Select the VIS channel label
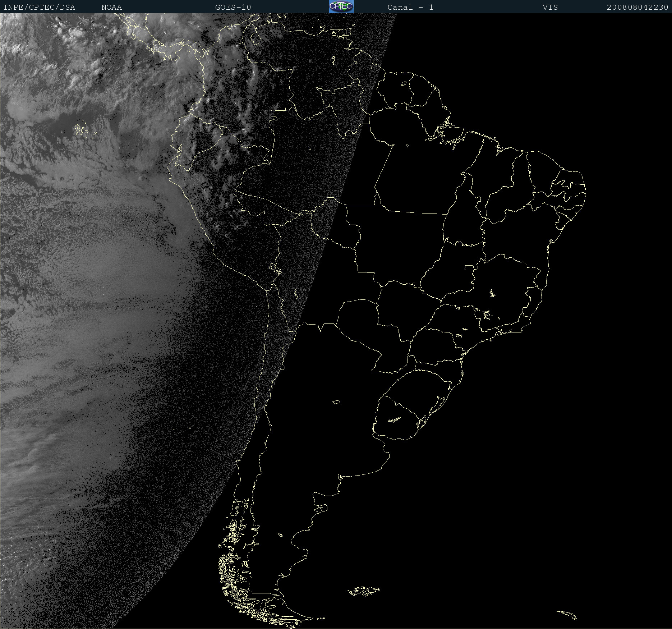This screenshot has height=629, width=672. pos(551,7)
